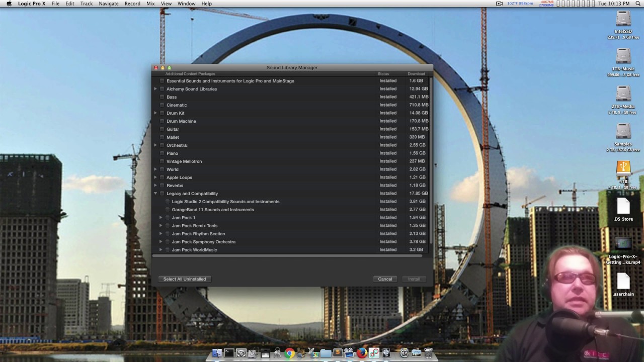Image resolution: width=644 pixels, height=362 pixels.
Task: Click the Install button
Action: (x=414, y=279)
